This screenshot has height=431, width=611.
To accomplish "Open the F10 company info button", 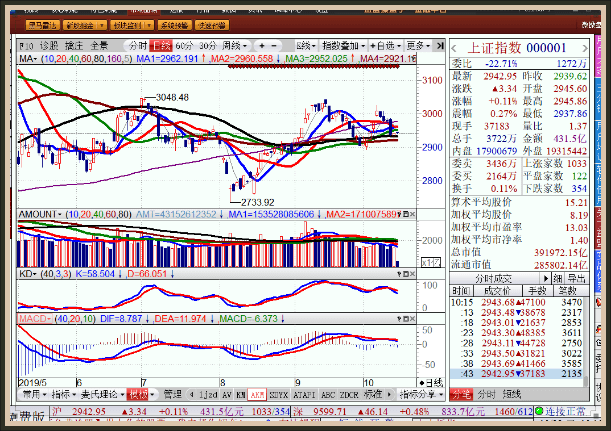I will coord(26,46).
